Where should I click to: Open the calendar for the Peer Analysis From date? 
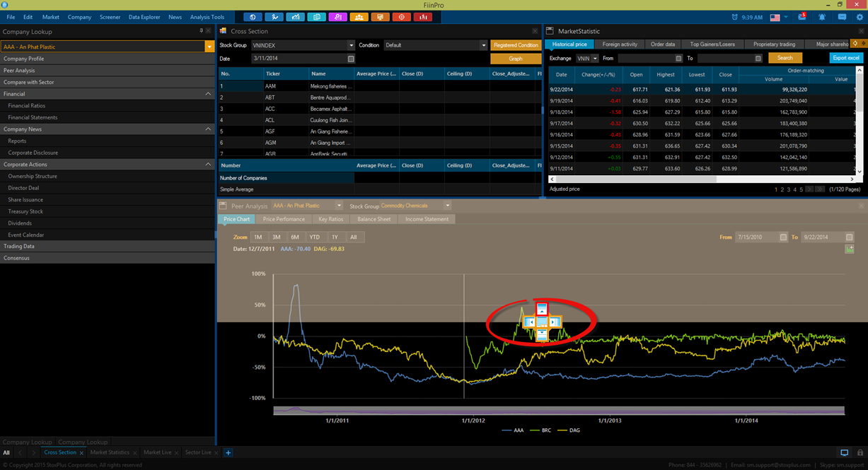pyautogui.click(x=783, y=237)
